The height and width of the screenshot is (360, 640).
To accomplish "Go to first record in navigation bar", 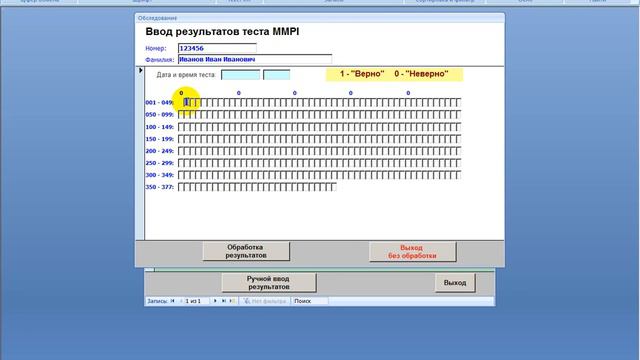I will [173, 301].
